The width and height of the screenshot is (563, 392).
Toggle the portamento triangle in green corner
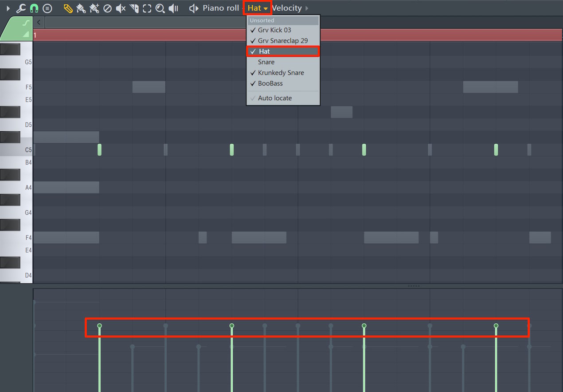click(26, 34)
